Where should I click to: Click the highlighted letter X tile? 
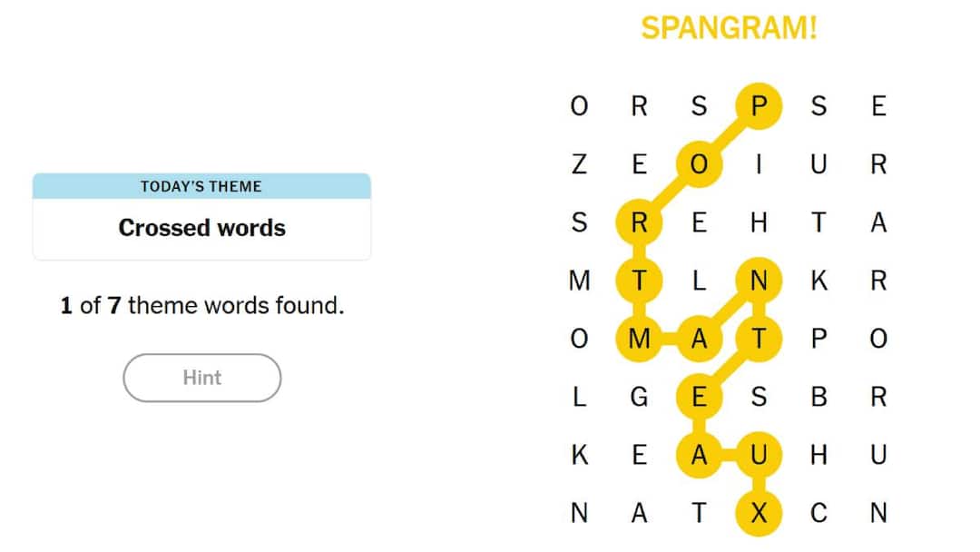pyautogui.click(x=759, y=514)
